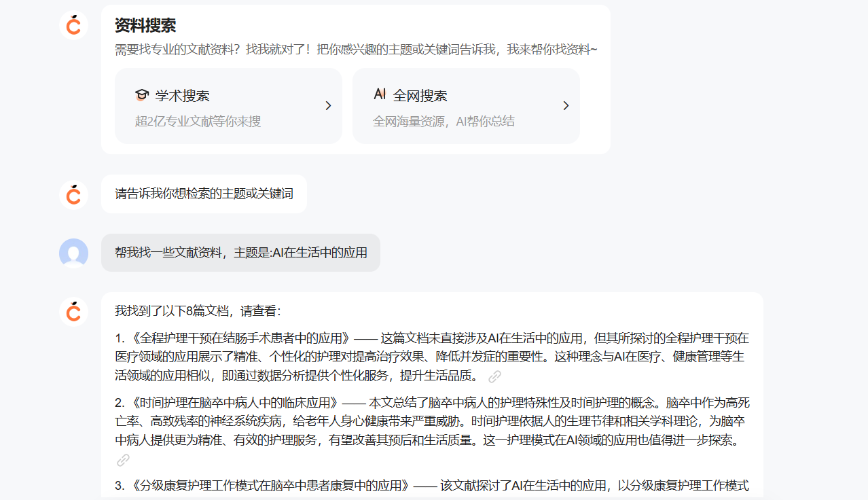Click the 资料搜索 heading
The image size is (868, 500).
point(145,26)
